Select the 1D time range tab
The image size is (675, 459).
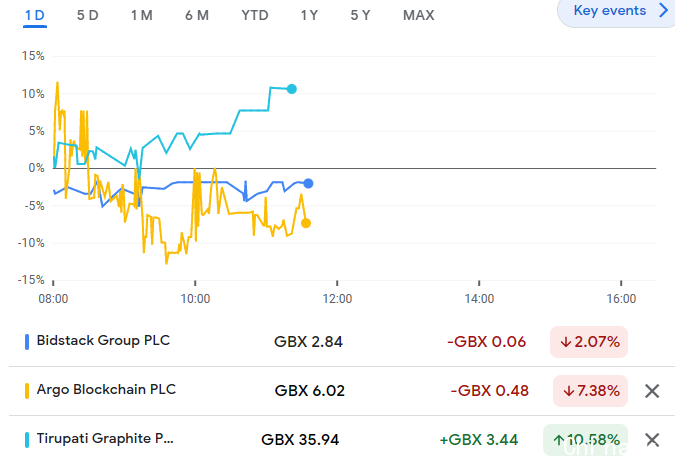[x=35, y=16]
